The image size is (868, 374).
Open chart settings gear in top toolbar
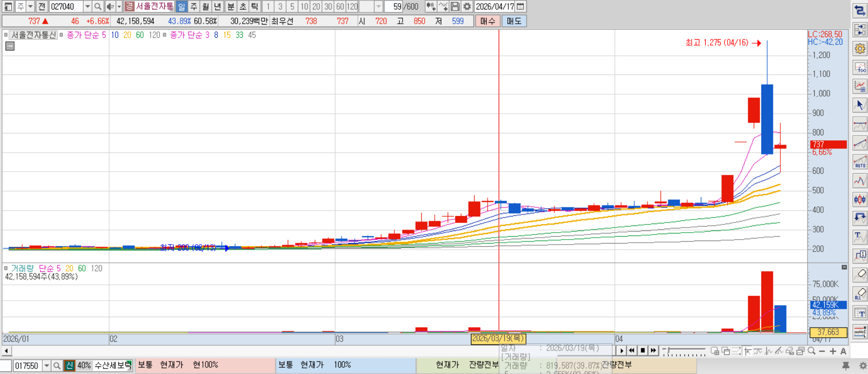click(467, 7)
